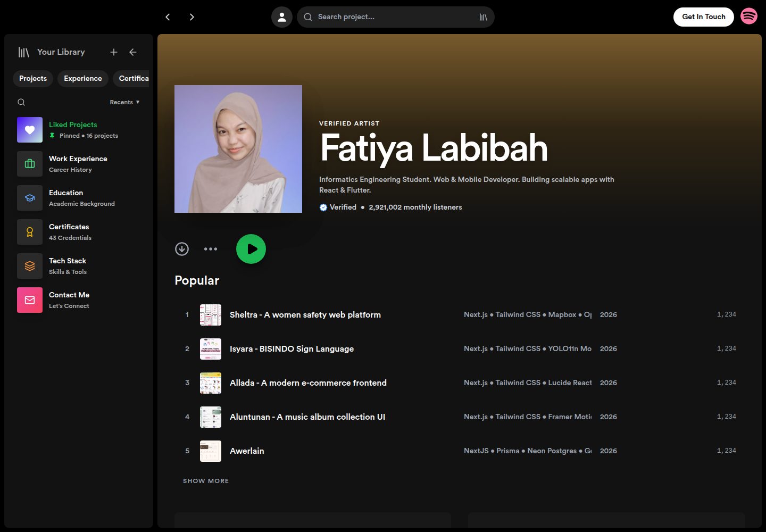Viewport: 766px width, 532px height.
Task: Open Contact Me envelope item
Action: click(79, 300)
